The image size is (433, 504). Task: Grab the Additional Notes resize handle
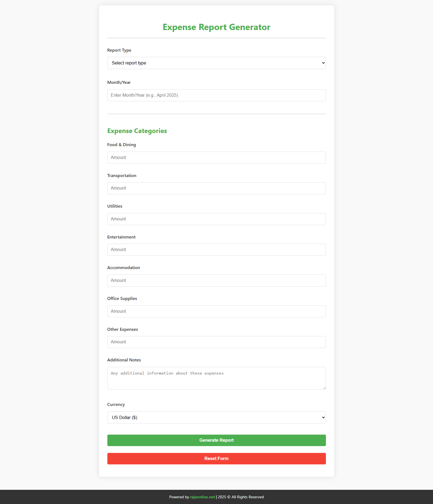(324, 388)
